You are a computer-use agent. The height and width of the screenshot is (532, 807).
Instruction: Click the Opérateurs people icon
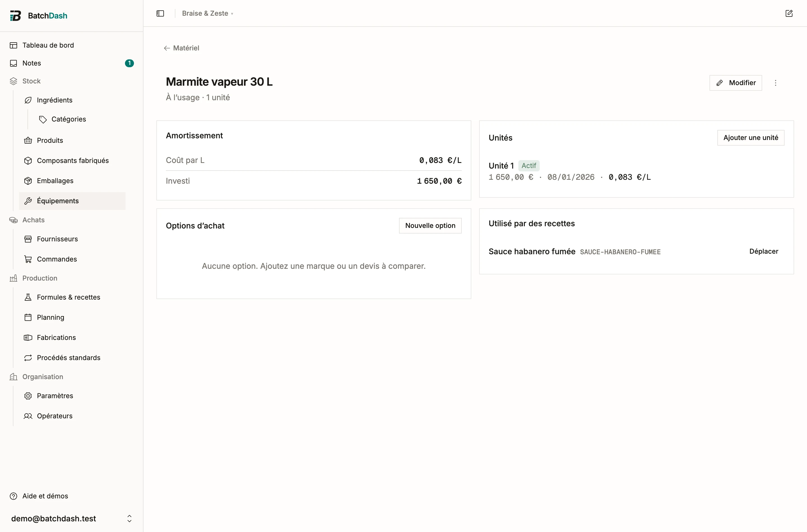pos(28,416)
